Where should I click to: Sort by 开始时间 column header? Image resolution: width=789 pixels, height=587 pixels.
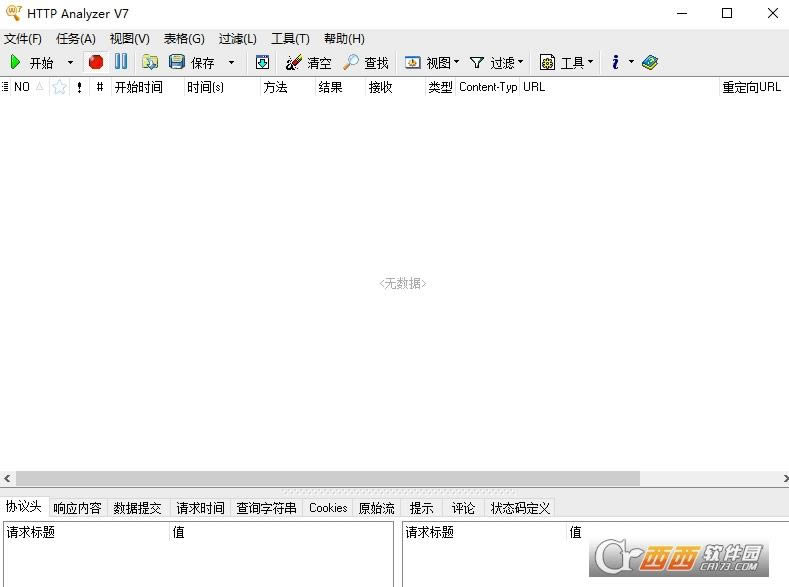(x=147, y=87)
